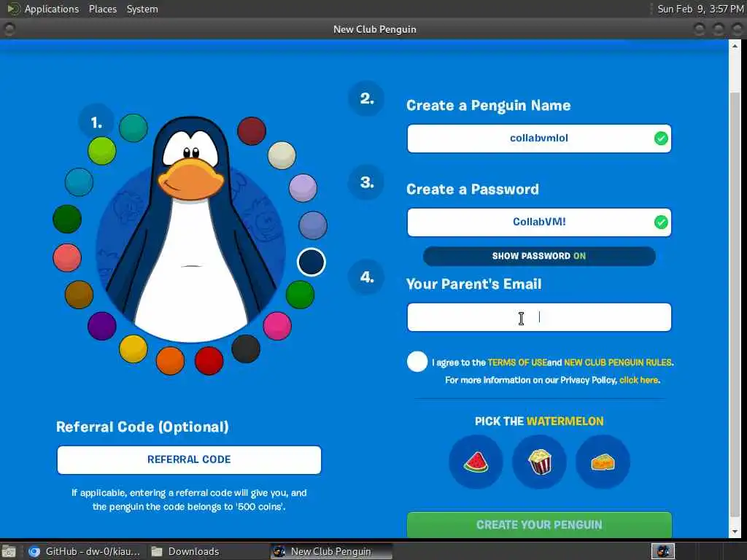Click the scrollbar down arrow
This screenshot has width=747, height=560.
tap(735, 532)
